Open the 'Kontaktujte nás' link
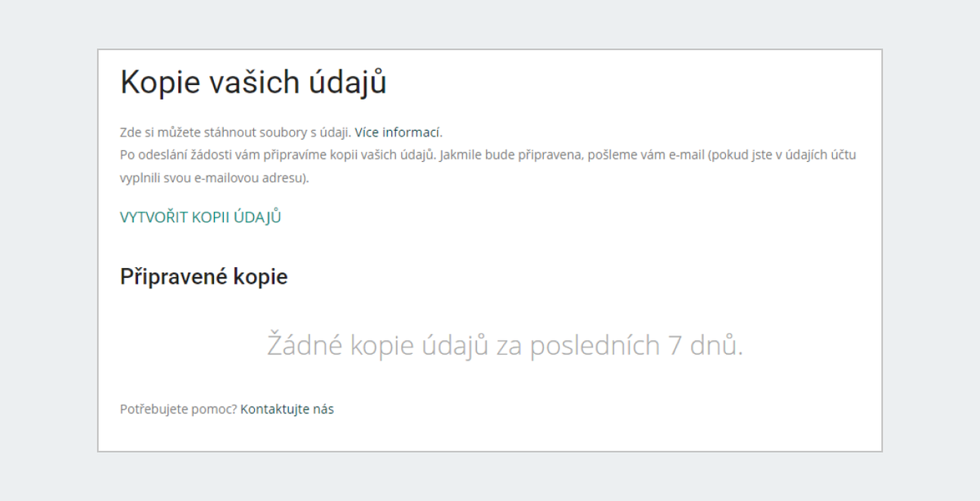 click(287, 409)
